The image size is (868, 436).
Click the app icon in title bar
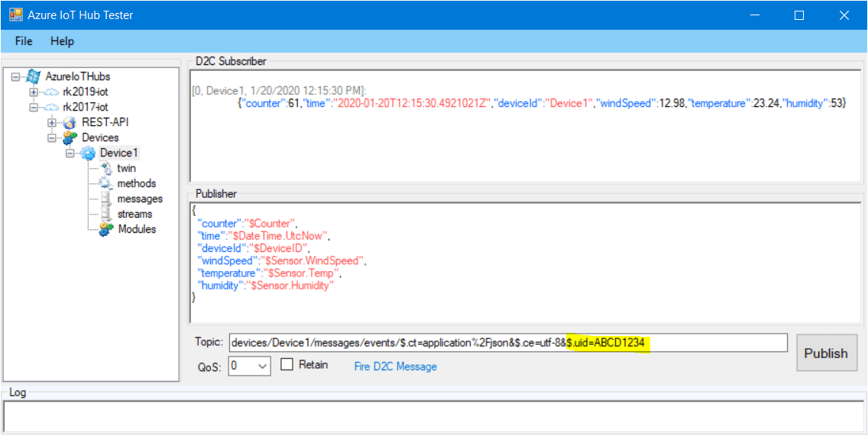(x=15, y=15)
